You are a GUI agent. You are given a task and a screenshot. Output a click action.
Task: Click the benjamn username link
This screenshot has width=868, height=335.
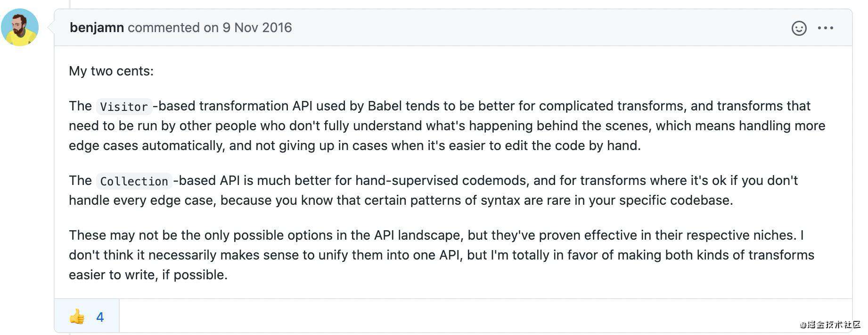tap(97, 27)
